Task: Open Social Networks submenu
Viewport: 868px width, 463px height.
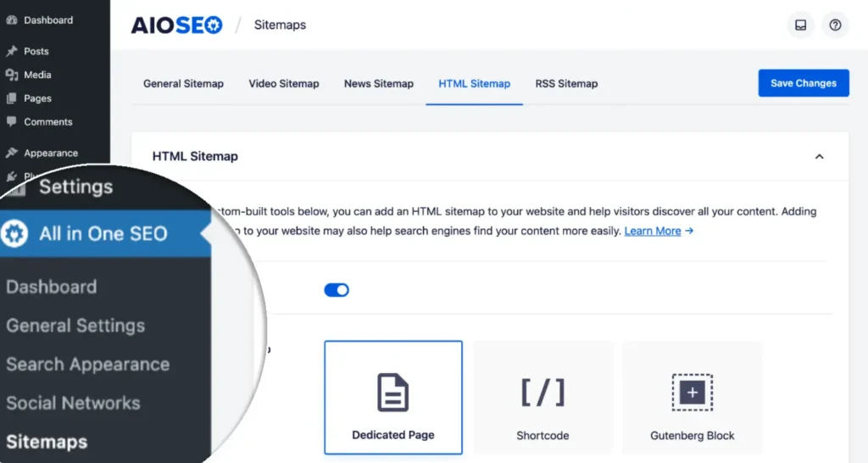Action: coord(73,403)
